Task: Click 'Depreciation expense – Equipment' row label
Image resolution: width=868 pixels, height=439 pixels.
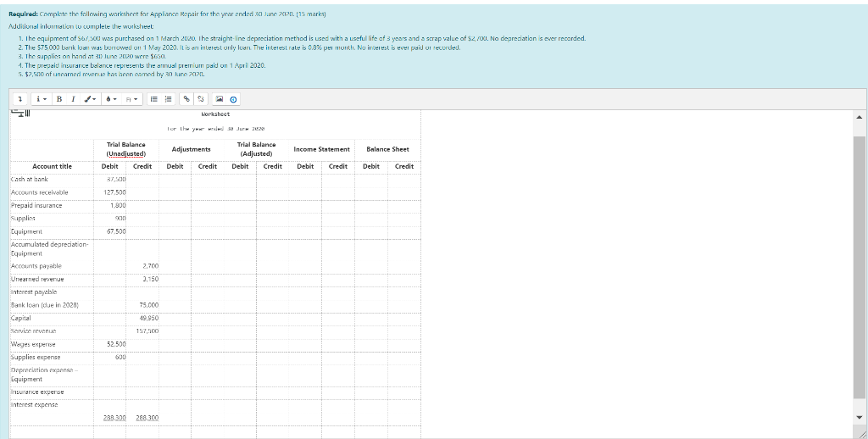Action: 44,375
